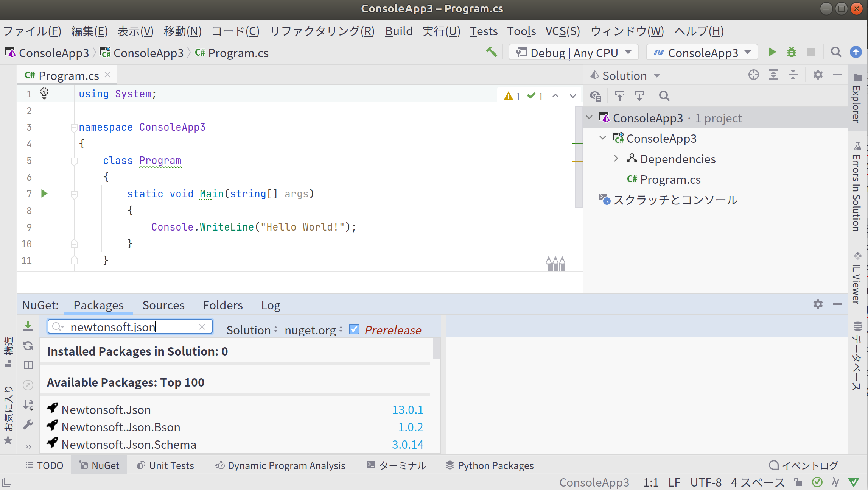868x490 pixels.
Task: Open the IL Viewer side panel
Action: click(x=857, y=279)
